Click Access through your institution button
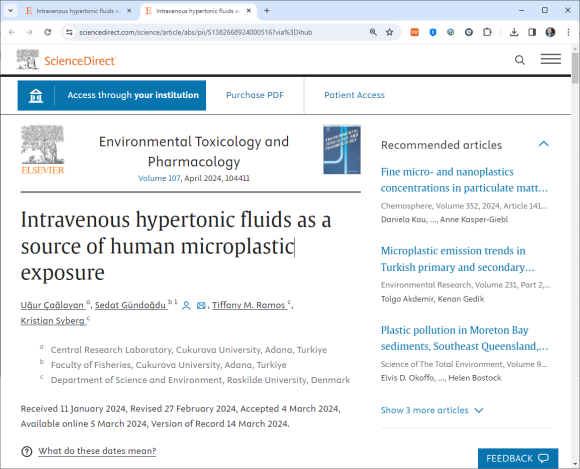The height and width of the screenshot is (469, 580). [112, 95]
